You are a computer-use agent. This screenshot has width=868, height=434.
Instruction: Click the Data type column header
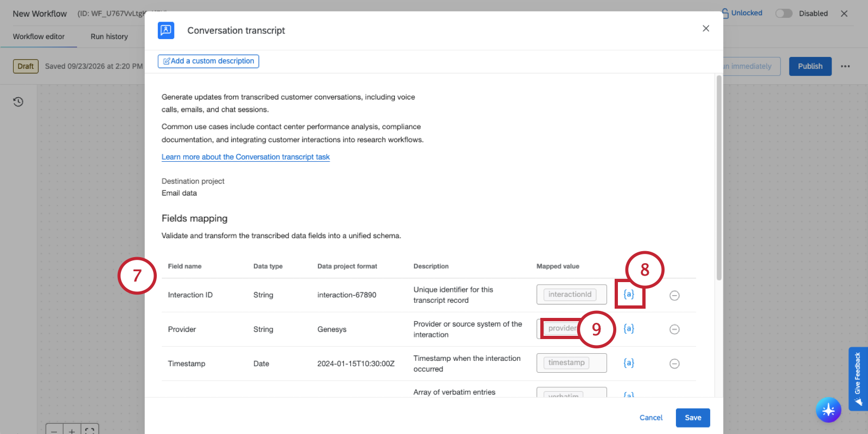tap(268, 266)
